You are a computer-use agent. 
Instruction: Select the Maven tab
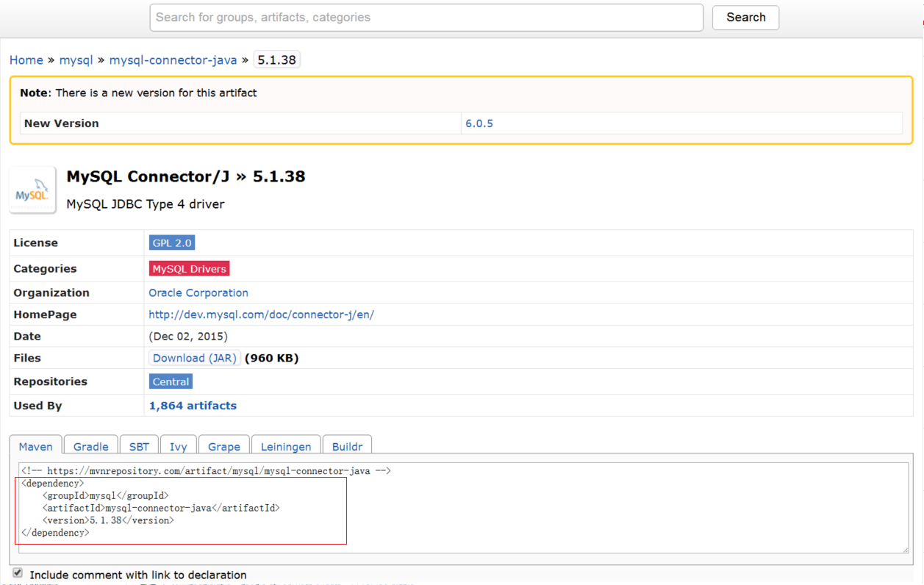tap(36, 446)
